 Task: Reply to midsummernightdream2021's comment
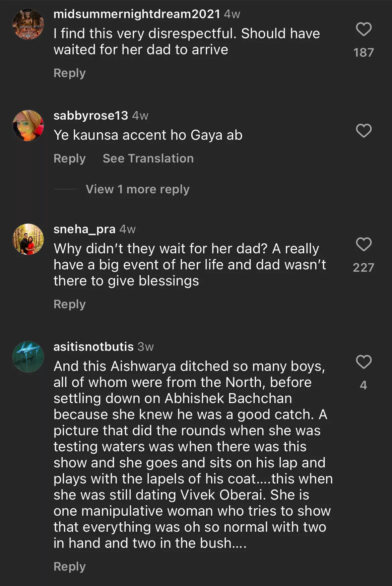click(70, 73)
